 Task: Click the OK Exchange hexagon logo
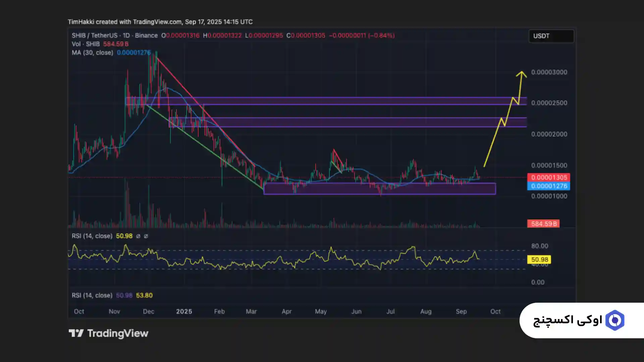(614, 320)
